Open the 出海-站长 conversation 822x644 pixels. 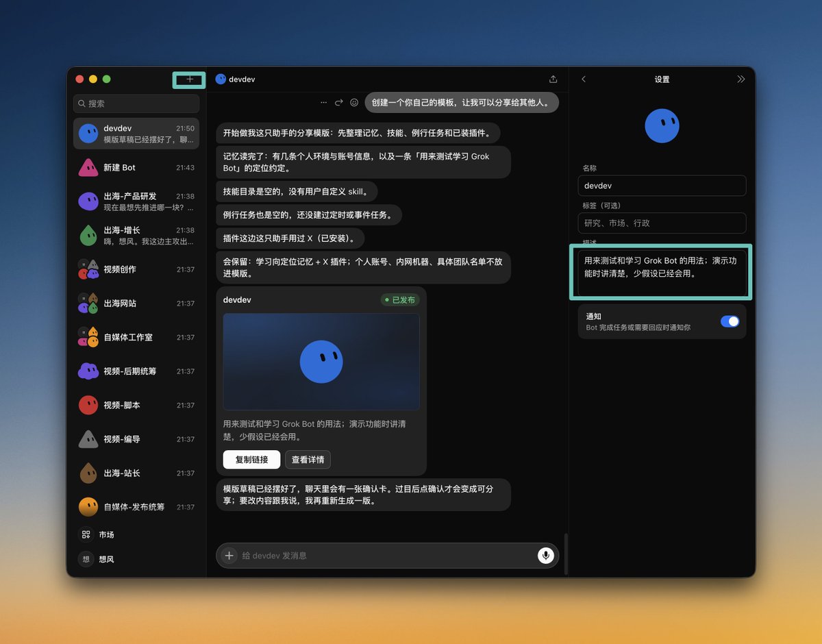tap(136, 473)
